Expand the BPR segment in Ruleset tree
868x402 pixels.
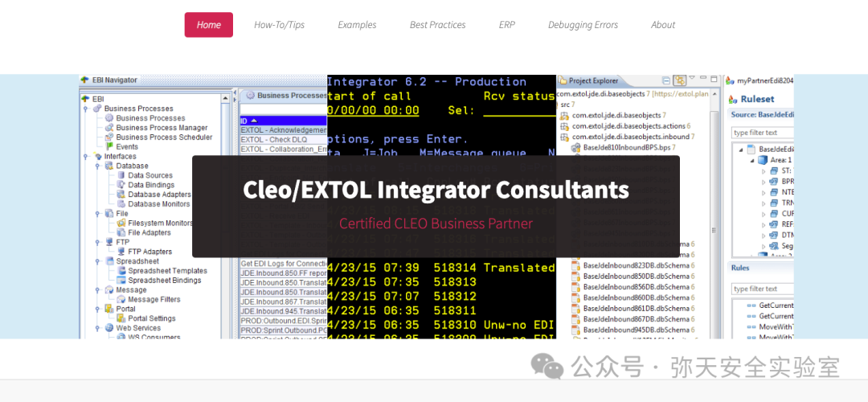(764, 182)
